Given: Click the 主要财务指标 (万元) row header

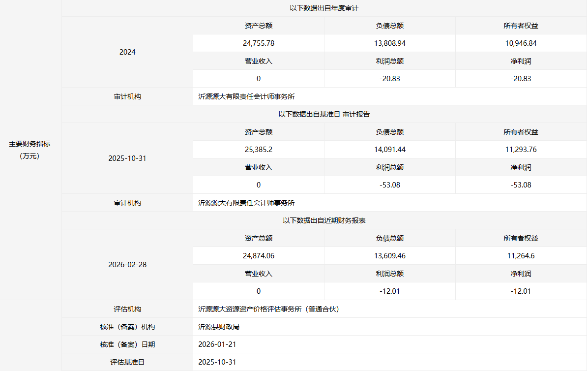Looking at the screenshot, I should 29,150.
